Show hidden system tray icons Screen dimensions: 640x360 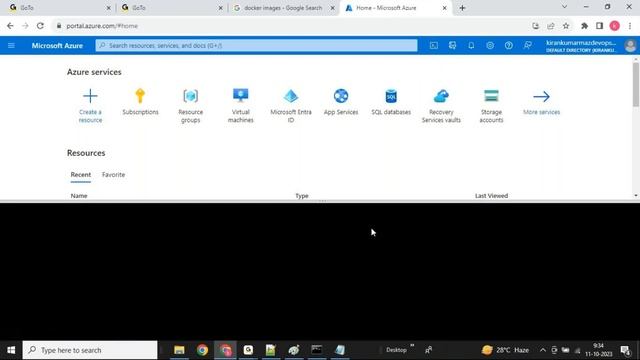tap(543, 350)
